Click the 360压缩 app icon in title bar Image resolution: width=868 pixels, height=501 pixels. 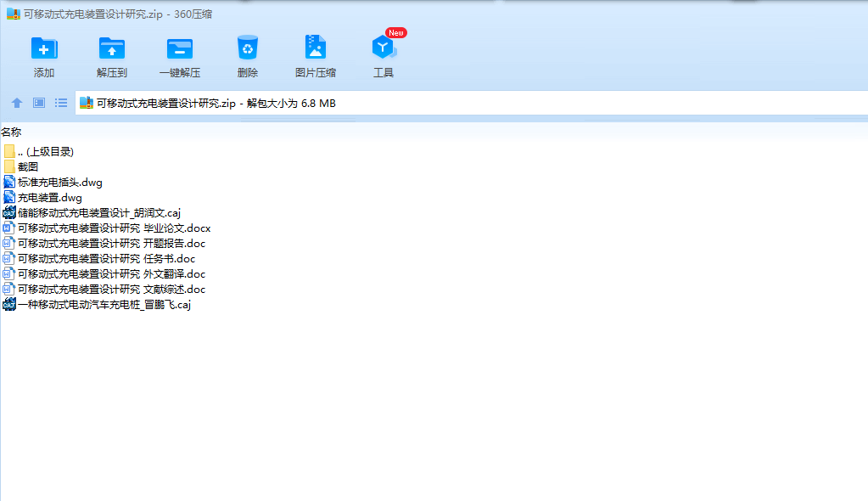[14, 14]
